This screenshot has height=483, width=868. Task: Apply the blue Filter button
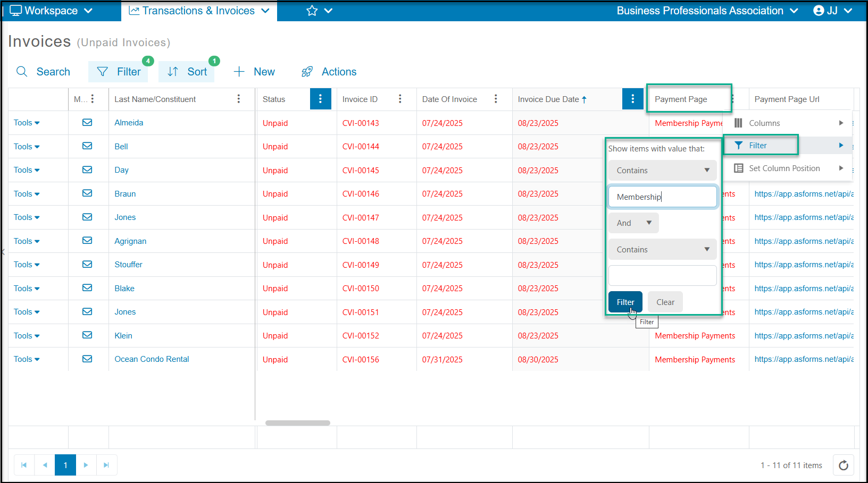[x=625, y=302]
